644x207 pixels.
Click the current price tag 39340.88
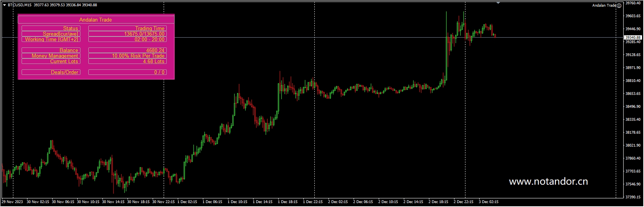633,38
